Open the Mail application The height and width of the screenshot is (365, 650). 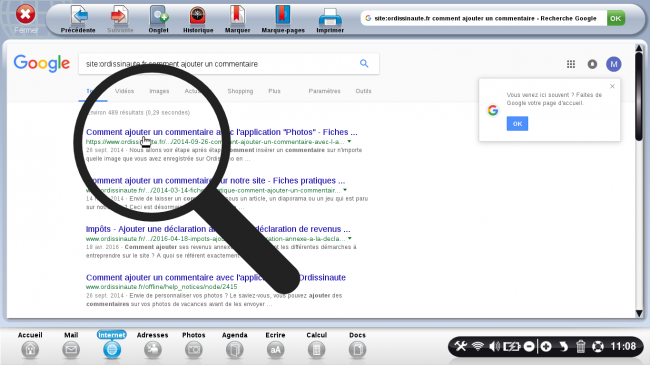[71, 345]
